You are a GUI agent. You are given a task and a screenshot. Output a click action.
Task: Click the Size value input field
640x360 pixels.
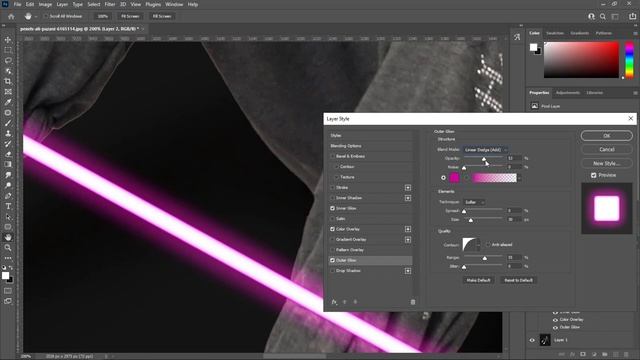pyautogui.click(x=514, y=220)
